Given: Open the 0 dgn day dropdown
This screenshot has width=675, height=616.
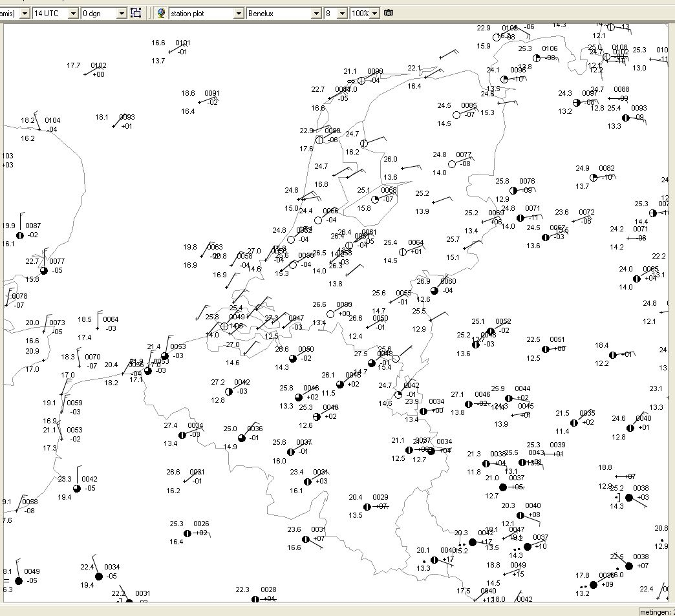Looking at the screenshot, I should (x=122, y=14).
